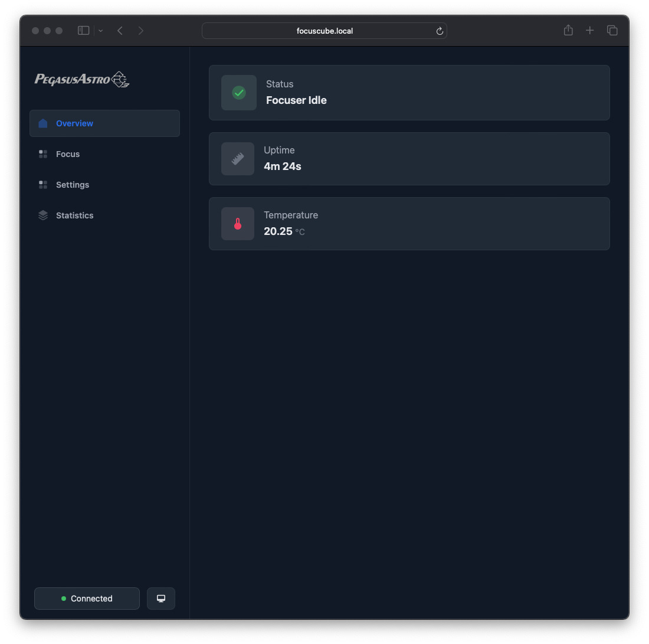Reload the focuscube.local page
The image size is (649, 644).
440,31
